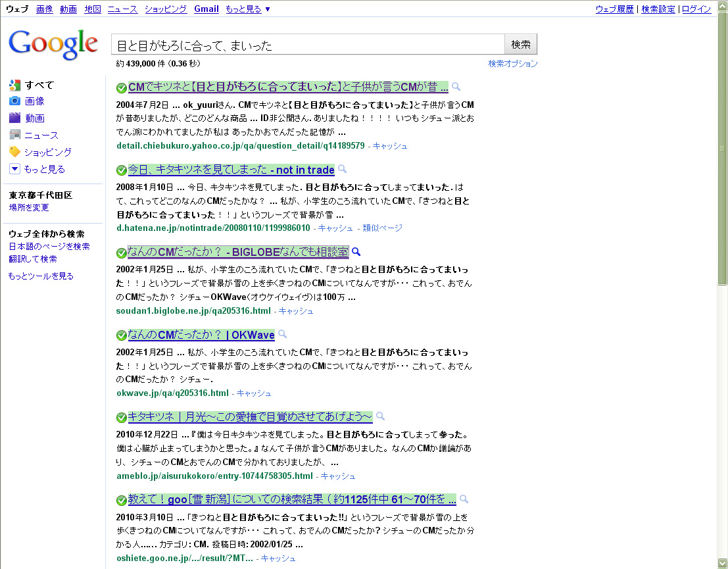Open 動画 in the top navigation bar
The image size is (728, 569).
click(x=68, y=9)
